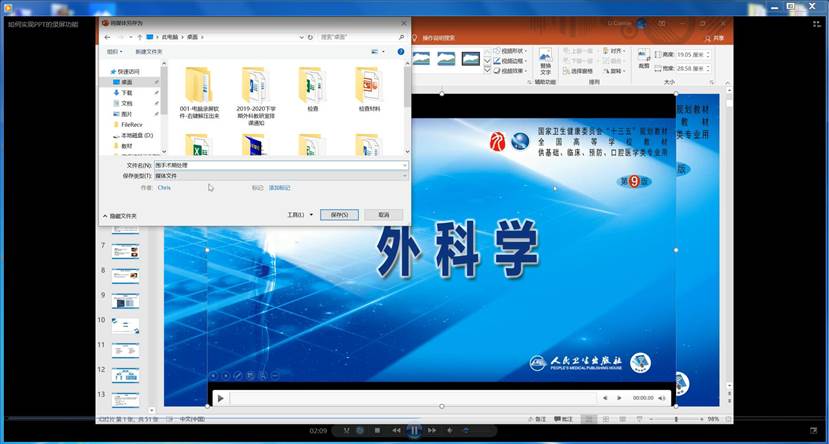Open 视频边框 dropdown in PowerPoint ribbon

[511, 61]
